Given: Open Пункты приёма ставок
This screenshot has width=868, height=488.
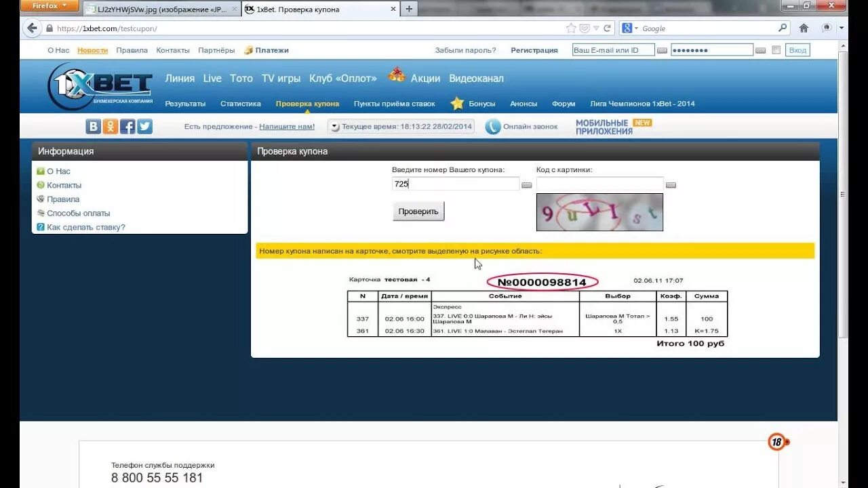Looking at the screenshot, I should (395, 104).
